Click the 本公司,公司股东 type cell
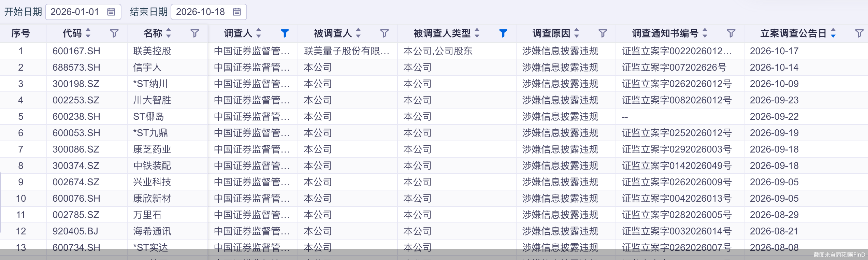Viewport: 868px width, 260px height. (x=438, y=51)
